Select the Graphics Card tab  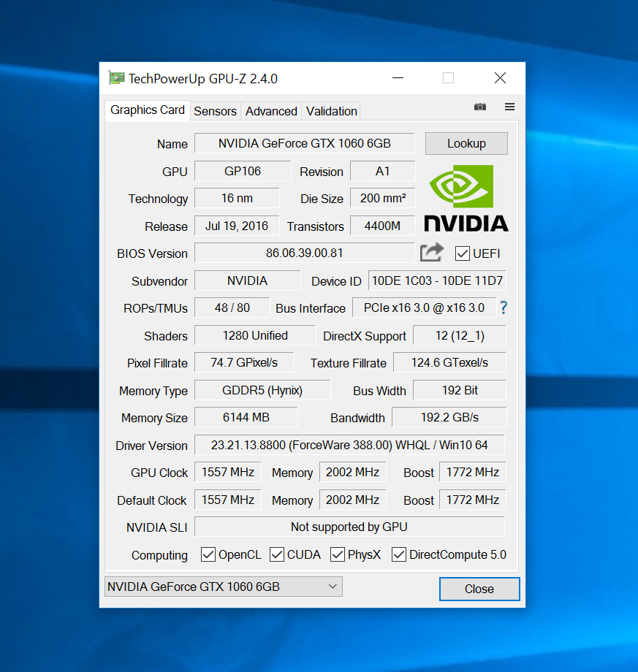coord(148,110)
